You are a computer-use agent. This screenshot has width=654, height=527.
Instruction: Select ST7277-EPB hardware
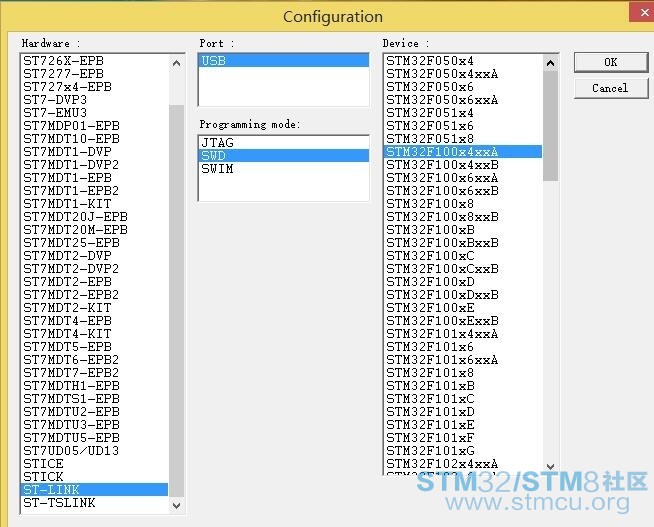(x=94, y=74)
